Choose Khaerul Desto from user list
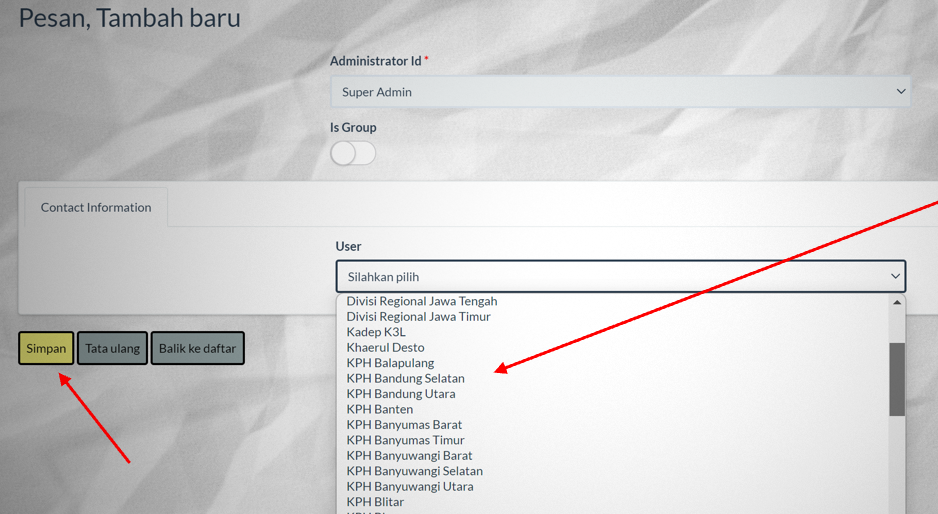Viewport: 938px width, 514px height. 385,347
